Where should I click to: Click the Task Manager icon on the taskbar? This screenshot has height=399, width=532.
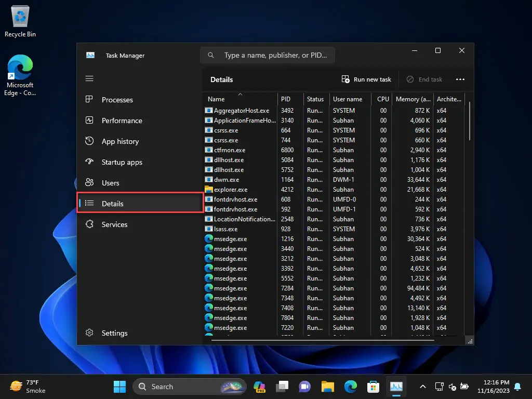pyautogui.click(x=396, y=387)
